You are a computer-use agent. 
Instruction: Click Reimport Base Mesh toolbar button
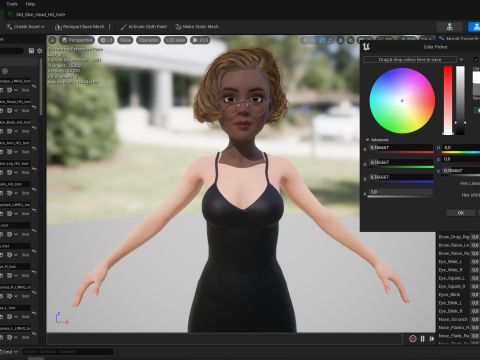click(80, 27)
